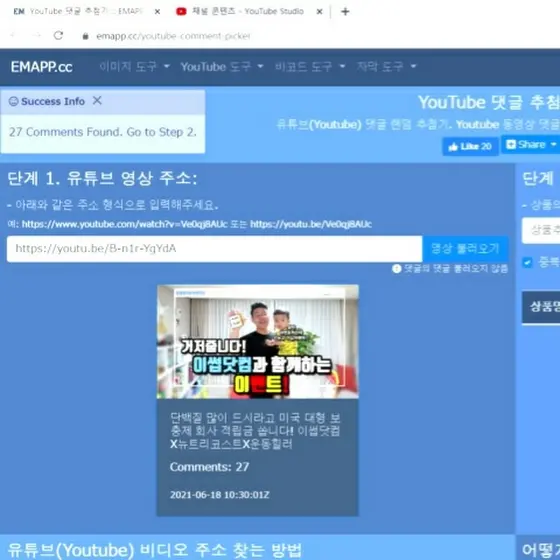Click the EMAPP.cc logo
The image size is (560, 560).
click(41, 67)
